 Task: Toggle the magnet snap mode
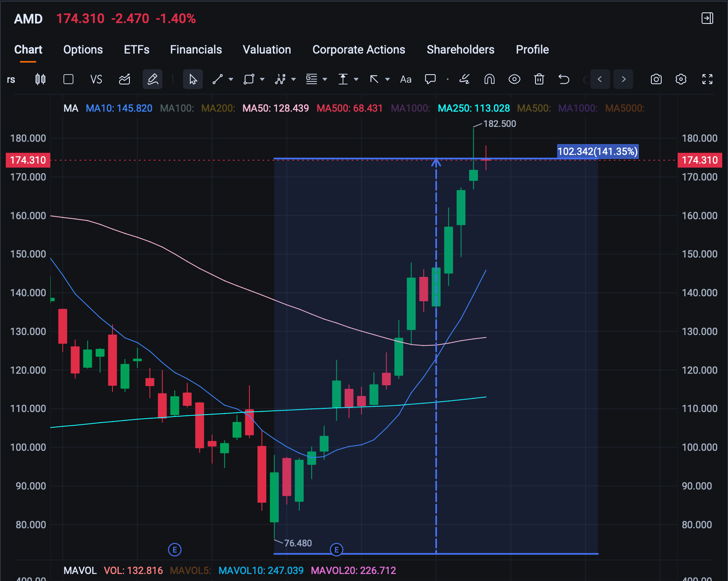pyautogui.click(x=489, y=79)
